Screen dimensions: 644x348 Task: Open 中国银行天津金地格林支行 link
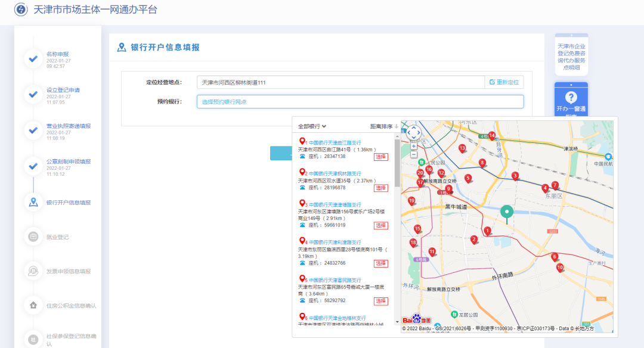click(x=337, y=318)
